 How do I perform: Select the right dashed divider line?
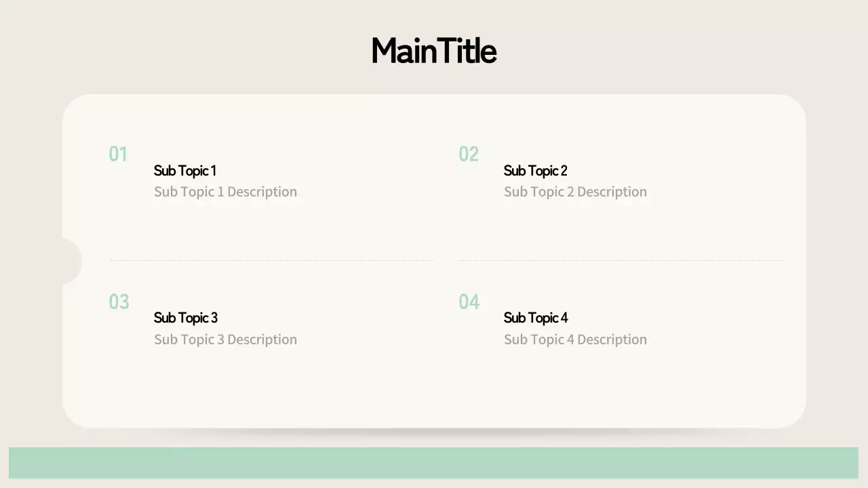(x=621, y=260)
